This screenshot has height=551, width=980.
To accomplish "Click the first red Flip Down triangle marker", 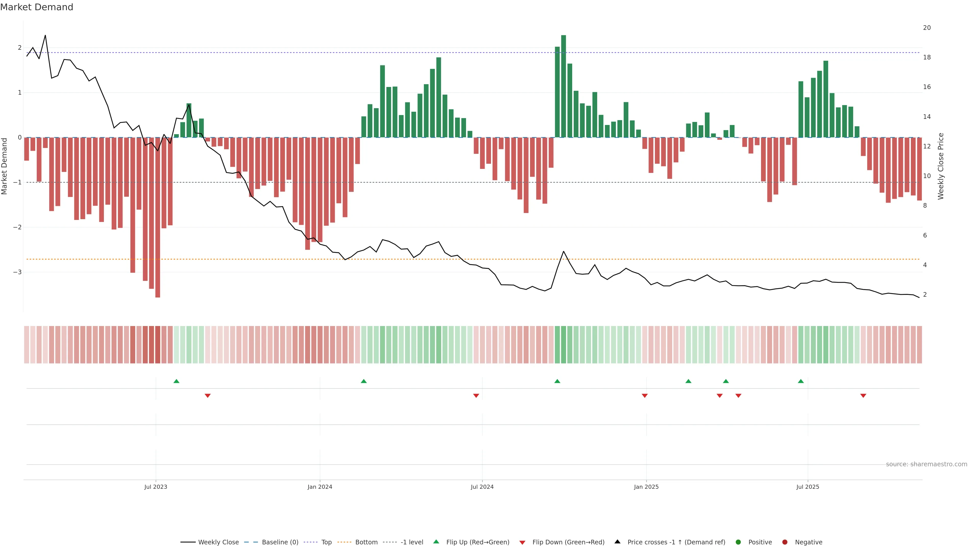I will pos(208,396).
